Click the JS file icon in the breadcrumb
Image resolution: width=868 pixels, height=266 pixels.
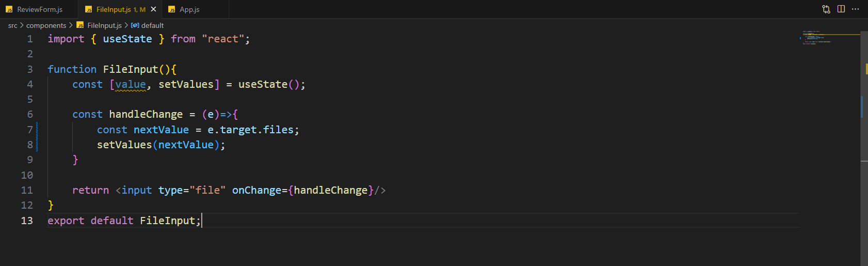point(80,25)
